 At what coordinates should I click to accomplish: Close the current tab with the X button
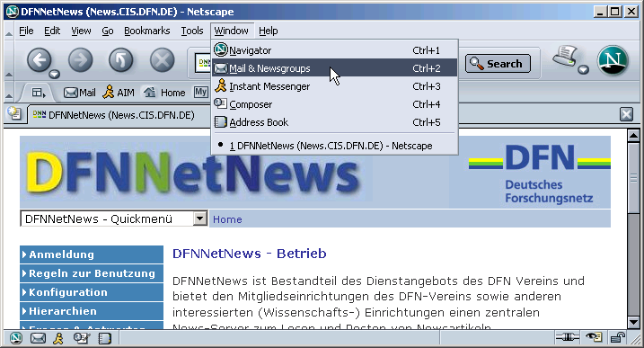point(626,114)
